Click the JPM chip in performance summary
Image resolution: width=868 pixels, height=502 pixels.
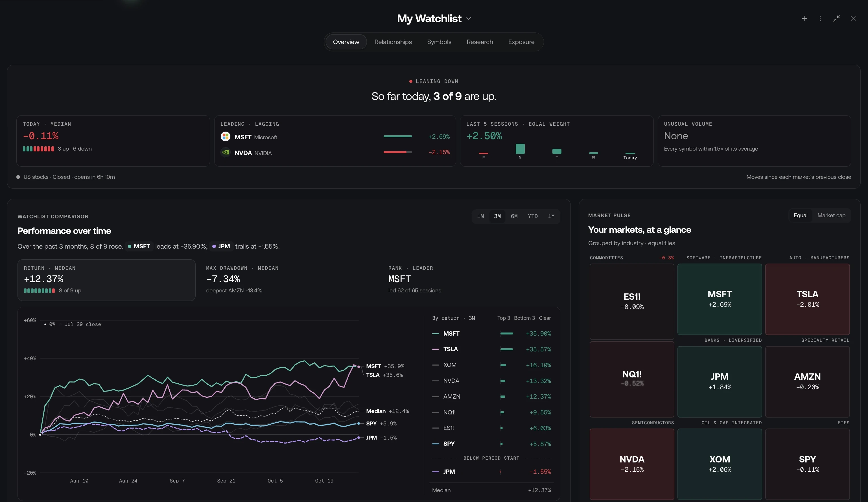[x=221, y=247]
